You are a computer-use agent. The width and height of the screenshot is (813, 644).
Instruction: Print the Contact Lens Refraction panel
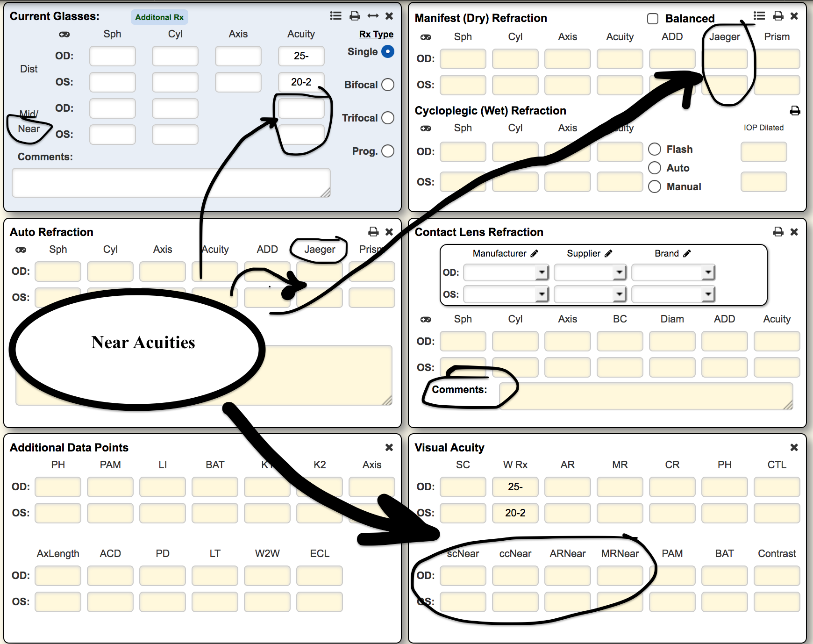coord(778,232)
